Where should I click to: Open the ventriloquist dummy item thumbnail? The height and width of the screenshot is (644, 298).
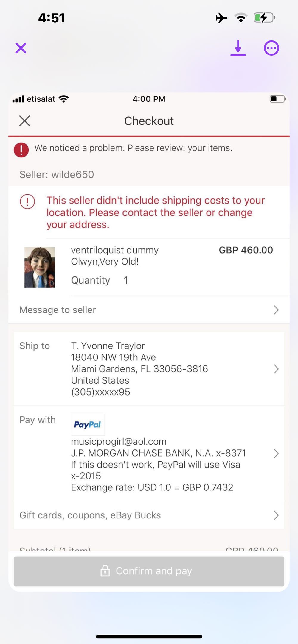pyautogui.click(x=40, y=267)
